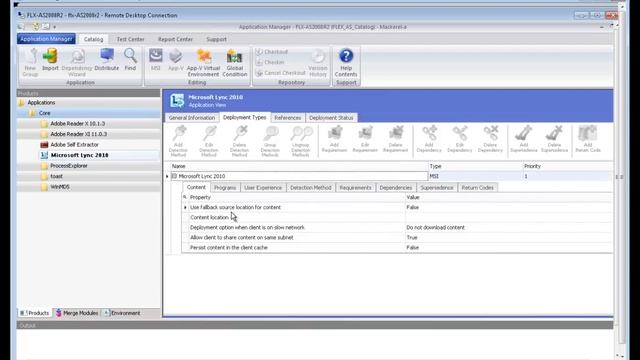
Task: Switch to the Products bottom tab
Action: [x=35, y=313]
